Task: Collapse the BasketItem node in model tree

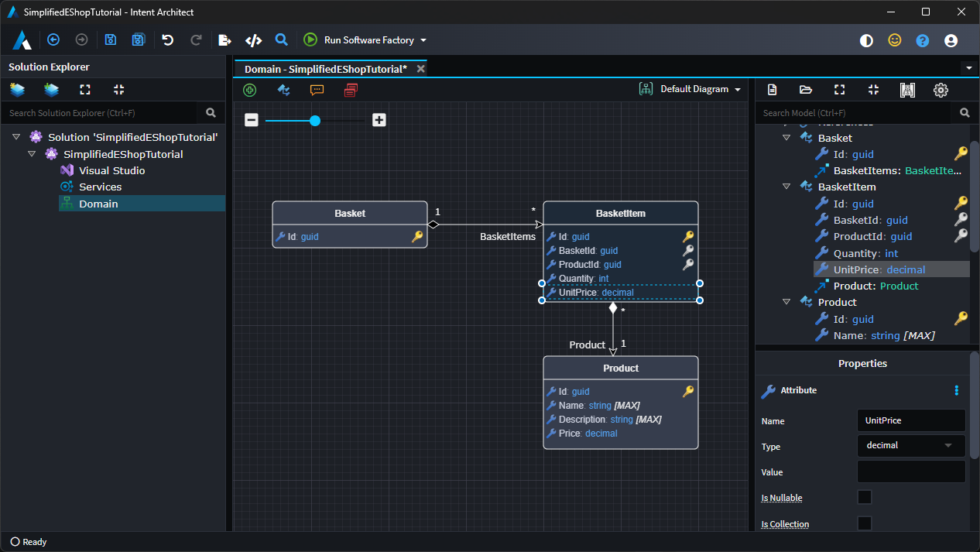Action: pyautogui.click(x=786, y=187)
